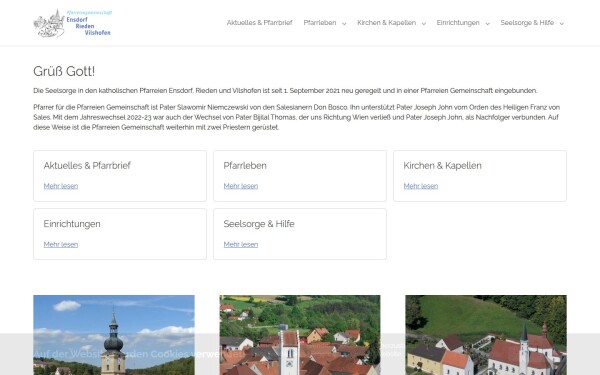
Task: Open the Kirchen & Kapellen navigation item
Action: [386, 23]
